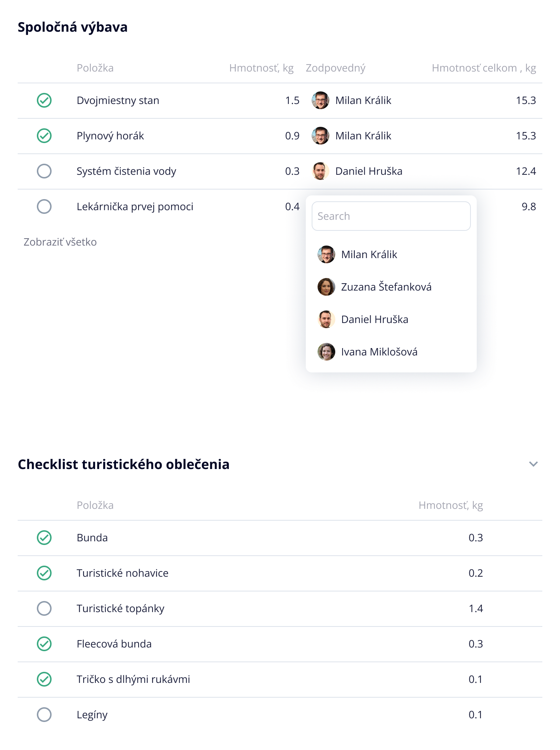Uncheck the Fleecová bunda item

point(44,644)
